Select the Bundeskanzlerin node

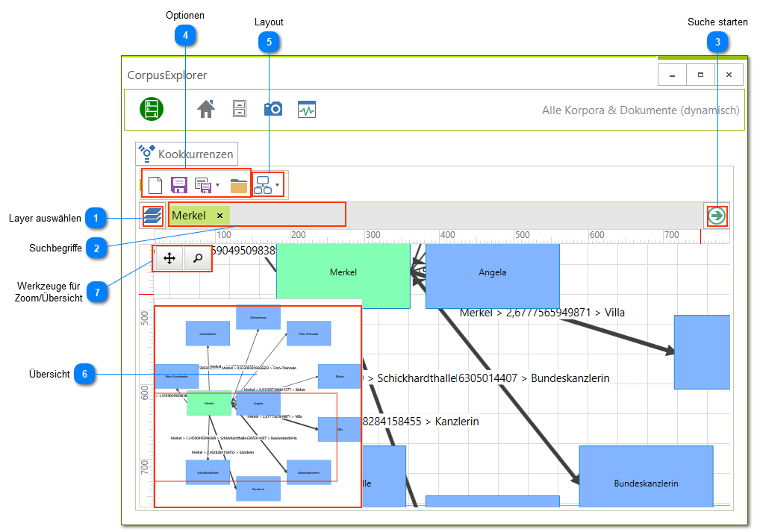click(x=646, y=477)
